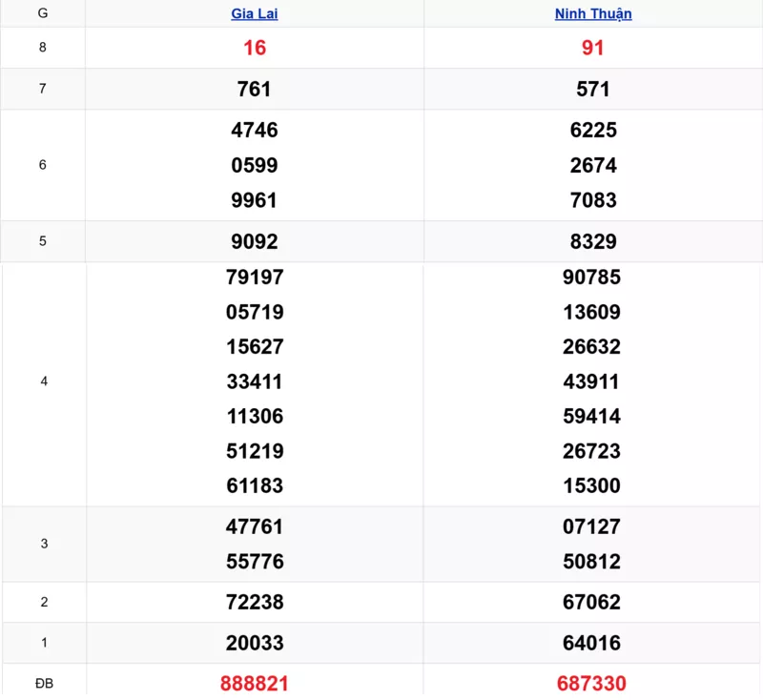
Task: Select the number 2674 in Ninh Thuận column
Action: 593,165
